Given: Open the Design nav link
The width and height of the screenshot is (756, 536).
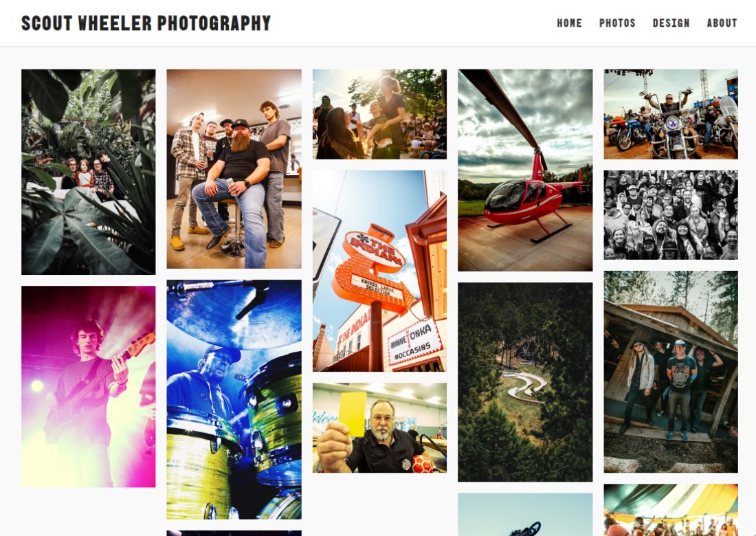Looking at the screenshot, I should pyautogui.click(x=671, y=23).
